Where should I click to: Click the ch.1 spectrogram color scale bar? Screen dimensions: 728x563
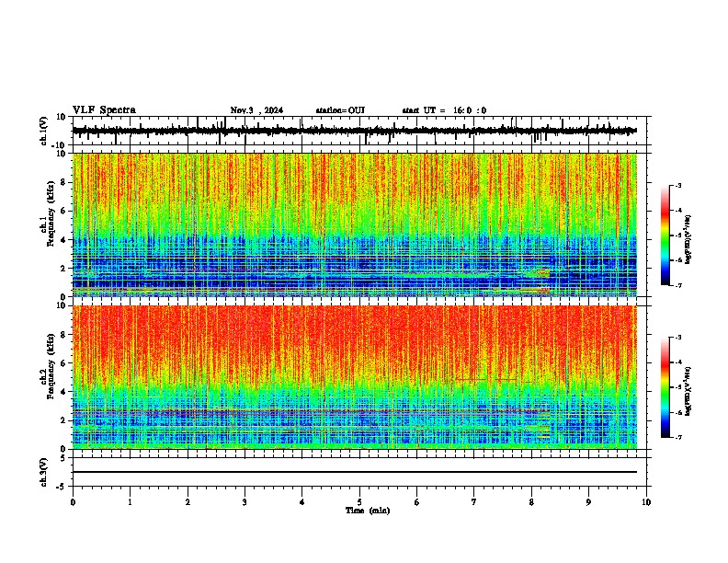(x=665, y=236)
